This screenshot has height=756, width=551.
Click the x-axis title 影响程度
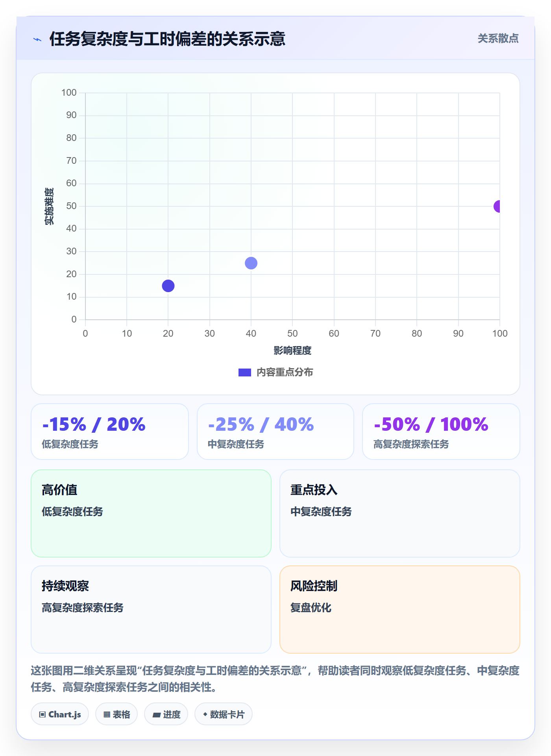pos(292,350)
